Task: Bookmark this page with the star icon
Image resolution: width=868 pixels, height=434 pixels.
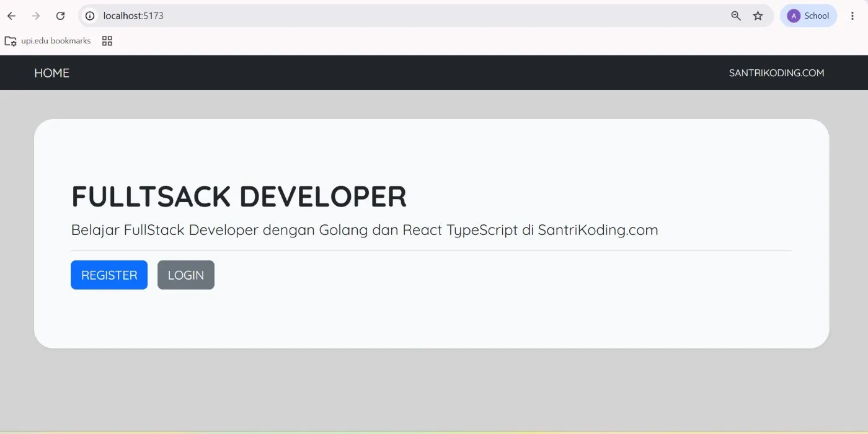Action: tap(758, 16)
